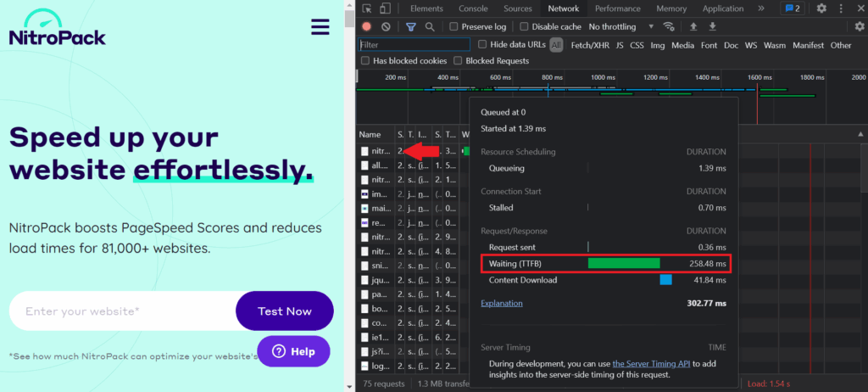Open the 2 console messages badge
868x392 pixels.
(793, 8)
